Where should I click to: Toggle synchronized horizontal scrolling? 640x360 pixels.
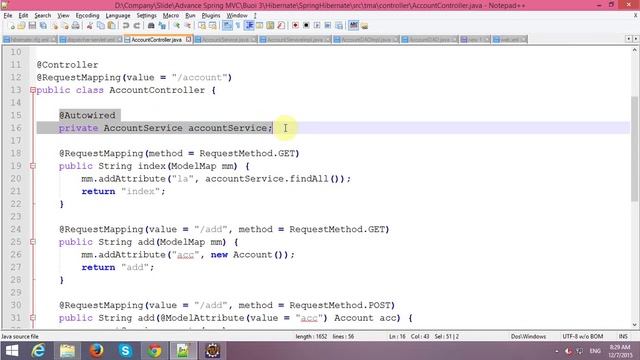click(213, 25)
